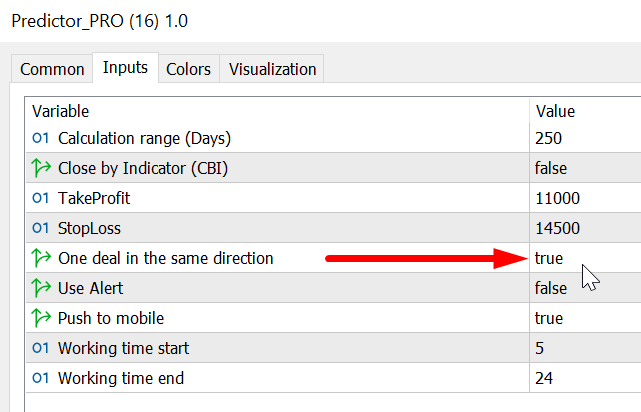Click the boolean icon beside Push to mobile
641x412 pixels.
pos(41,318)
